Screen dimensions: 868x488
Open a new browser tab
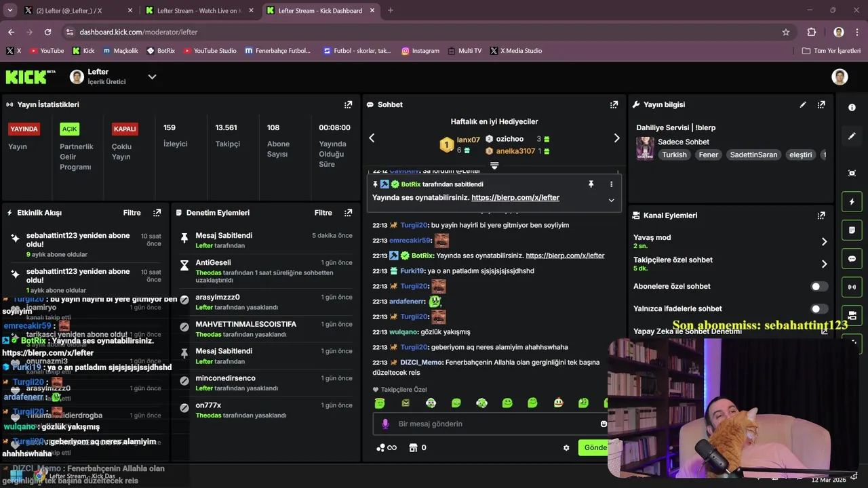point(390,10)
